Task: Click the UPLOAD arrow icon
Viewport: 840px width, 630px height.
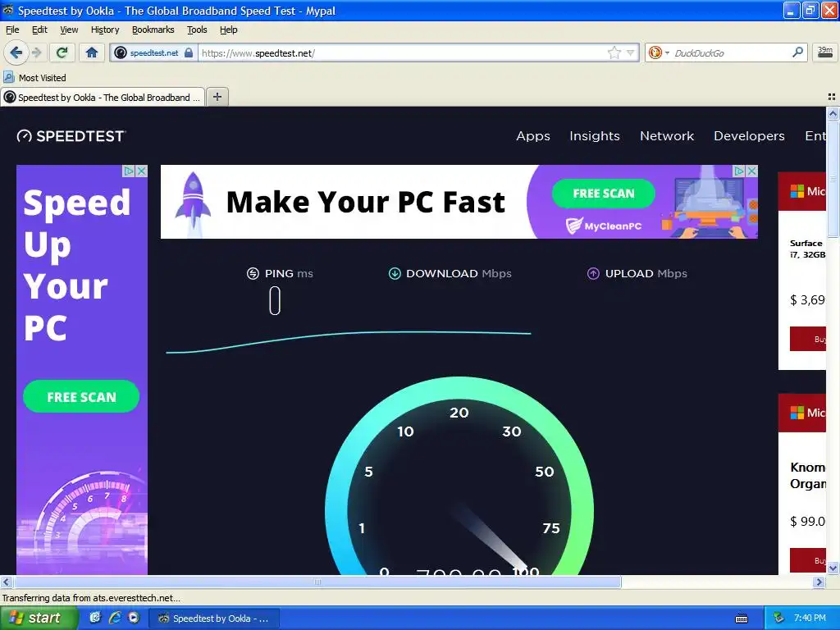Action: click(593, 273)
